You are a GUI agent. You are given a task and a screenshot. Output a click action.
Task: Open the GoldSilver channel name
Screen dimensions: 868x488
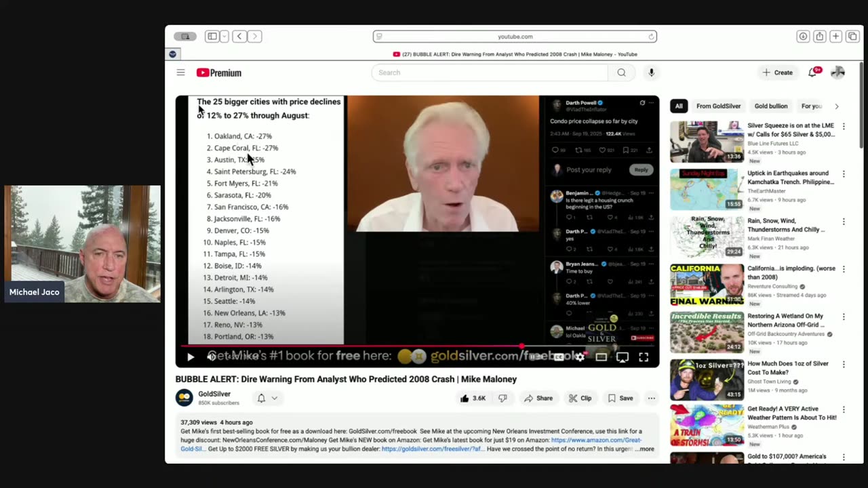tap(214, 394)
